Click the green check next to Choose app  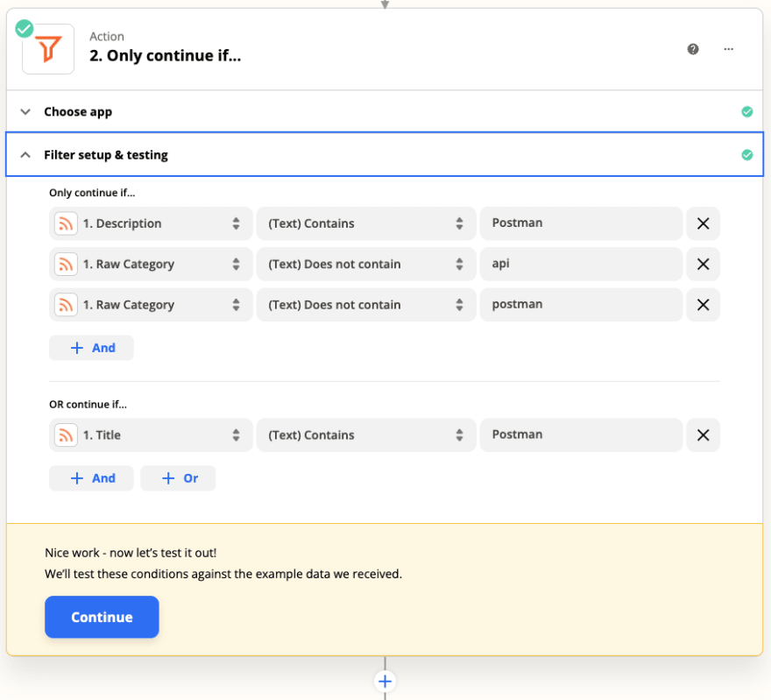746,111
